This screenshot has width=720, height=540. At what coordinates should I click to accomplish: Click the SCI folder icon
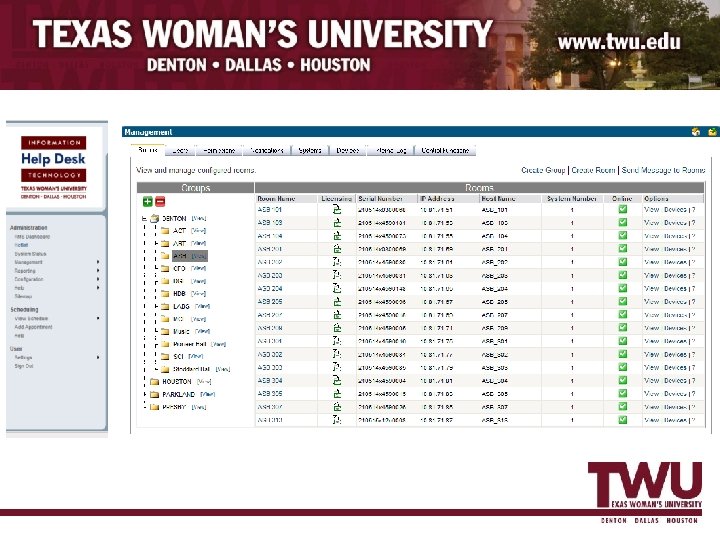[x=165, y=356]
